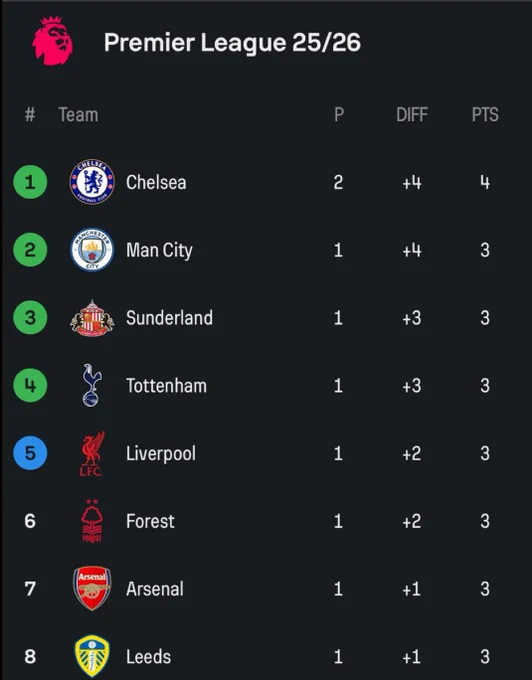Image resolution: width=532 pixels, height=680 pixels.
Task: Open the Chelsea team name
Action: [x=156, y=182]
